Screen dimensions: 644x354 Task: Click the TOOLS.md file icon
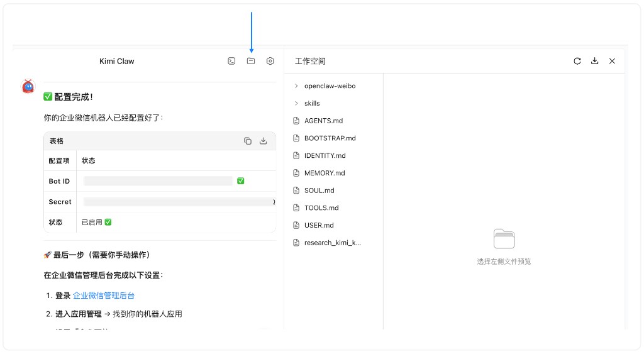pyautogui.click(x=296, y=207)
